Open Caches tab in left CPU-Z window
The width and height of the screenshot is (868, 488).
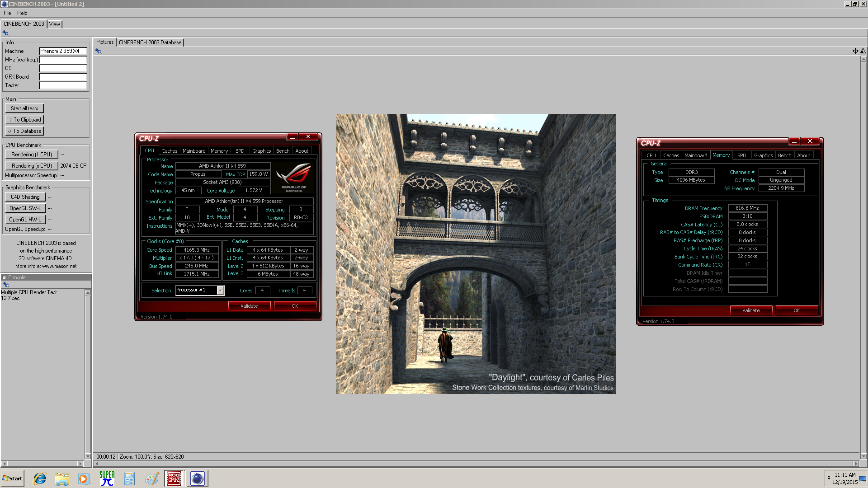click(x=170, y=151)
